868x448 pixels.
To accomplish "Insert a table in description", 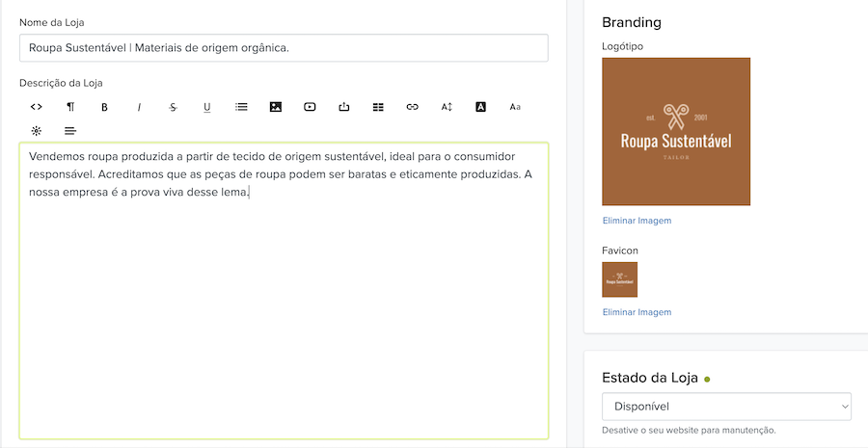I will point(378,107).
